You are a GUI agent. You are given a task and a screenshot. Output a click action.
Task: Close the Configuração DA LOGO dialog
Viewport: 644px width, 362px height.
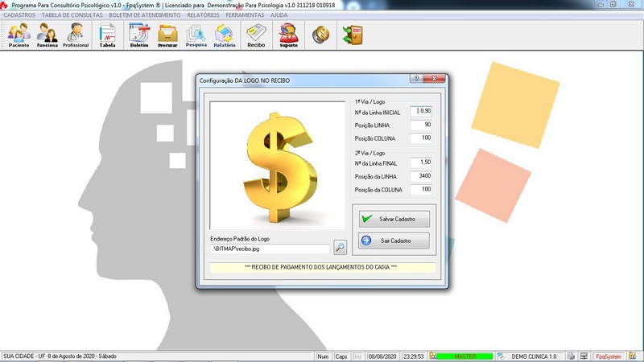(x=434, y=78)
